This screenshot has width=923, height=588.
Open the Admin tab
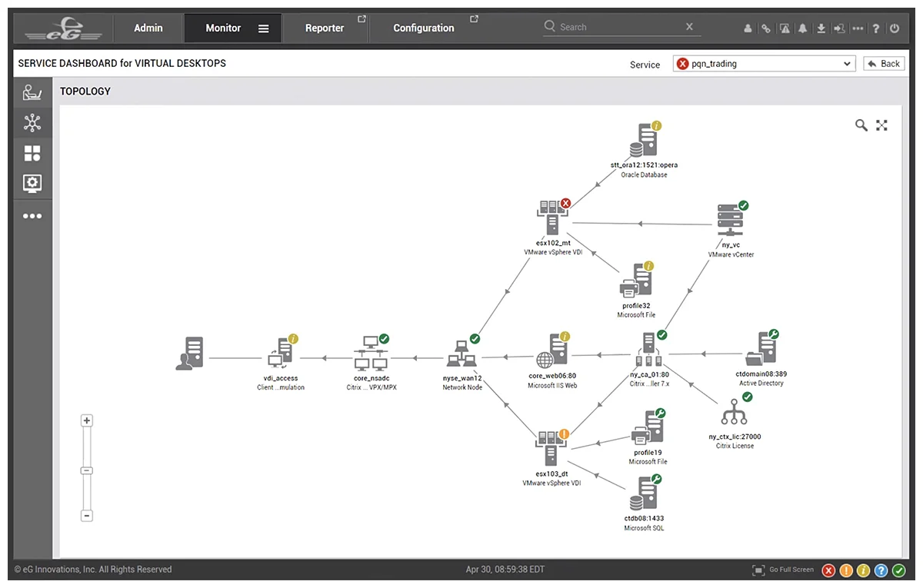click(148, 28)
